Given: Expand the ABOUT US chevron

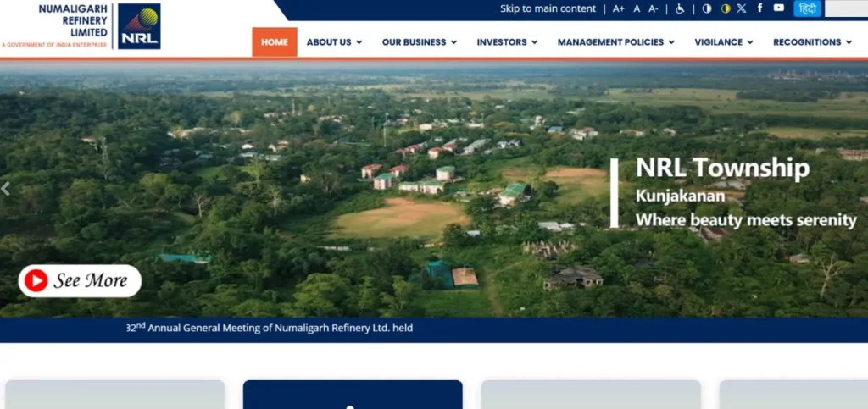Looking at the screenshot, I should 359,42.
